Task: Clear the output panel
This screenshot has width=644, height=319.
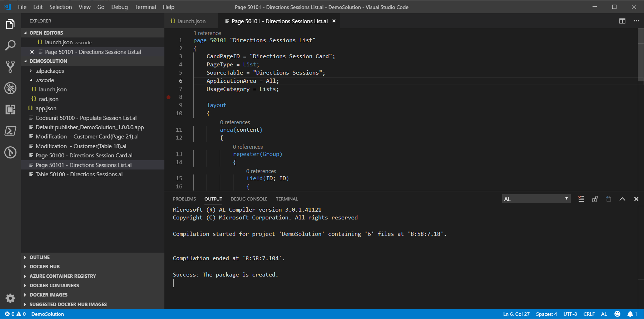Action: (x=581, y=199)
